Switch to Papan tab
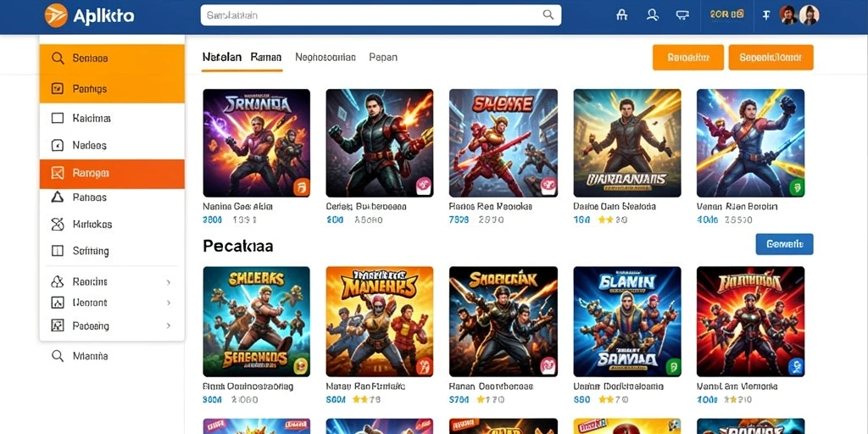The width and height of the screenshot is (868, 434). tap(383, 57)
